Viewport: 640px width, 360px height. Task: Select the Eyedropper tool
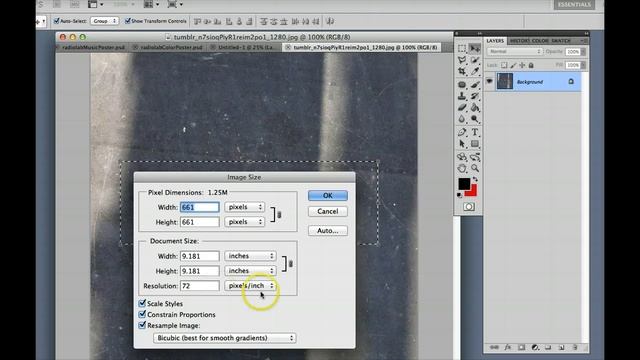[x=475, y=71]
